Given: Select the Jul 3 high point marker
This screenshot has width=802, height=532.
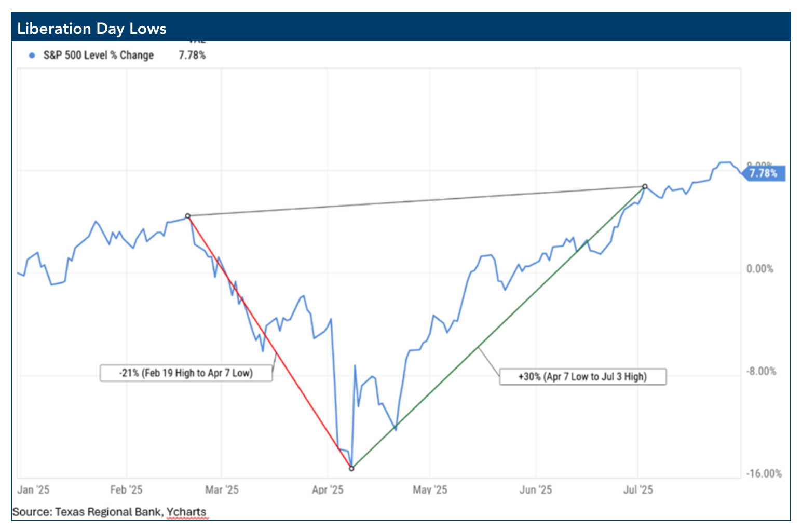Looking at the screenshot, I should [x=645, y=186].
